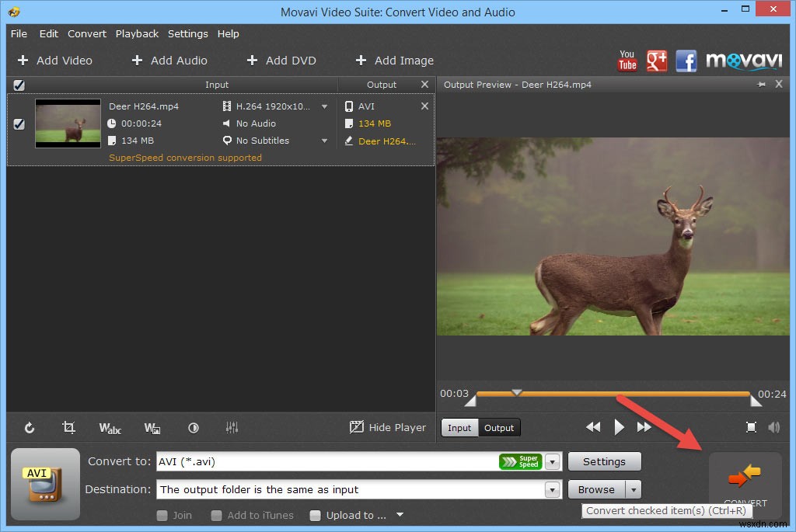Click the Settings button
This screenshot has height=532, width=796.
tap(604, 461)
